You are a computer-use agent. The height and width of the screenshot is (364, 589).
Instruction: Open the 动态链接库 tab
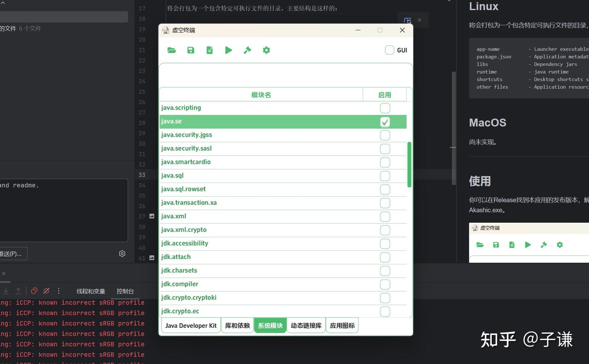306,326
